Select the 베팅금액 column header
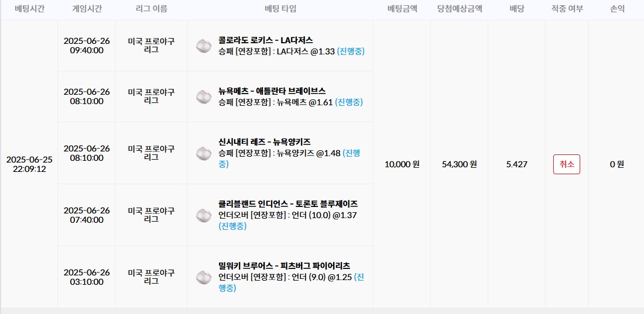Screen dimensions: 644x314 pos(402,9)
